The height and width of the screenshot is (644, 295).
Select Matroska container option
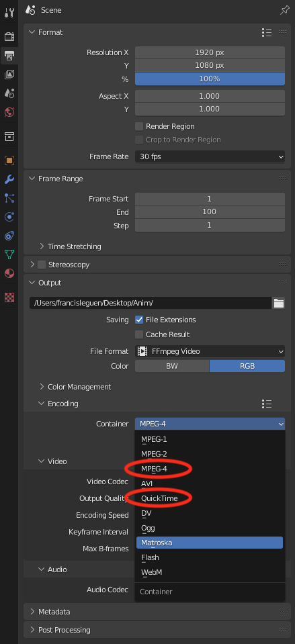(210, 543)
